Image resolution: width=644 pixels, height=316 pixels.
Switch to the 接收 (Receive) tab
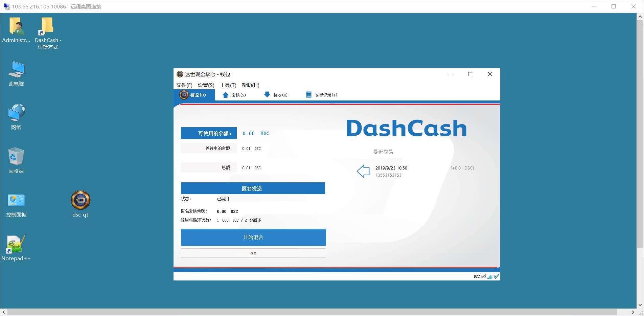coord(276,95)
